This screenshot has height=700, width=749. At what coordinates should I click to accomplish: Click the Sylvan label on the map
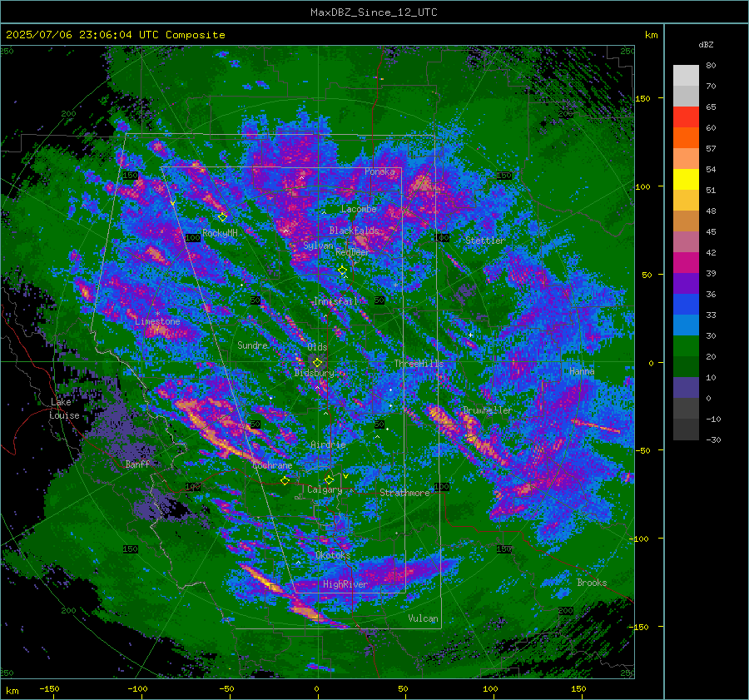pos(319,246)
